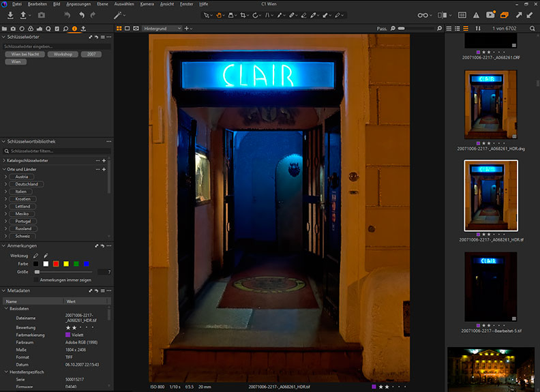Select the Portugal keyword
Viewport: 540px width, 392px height.
22,222
